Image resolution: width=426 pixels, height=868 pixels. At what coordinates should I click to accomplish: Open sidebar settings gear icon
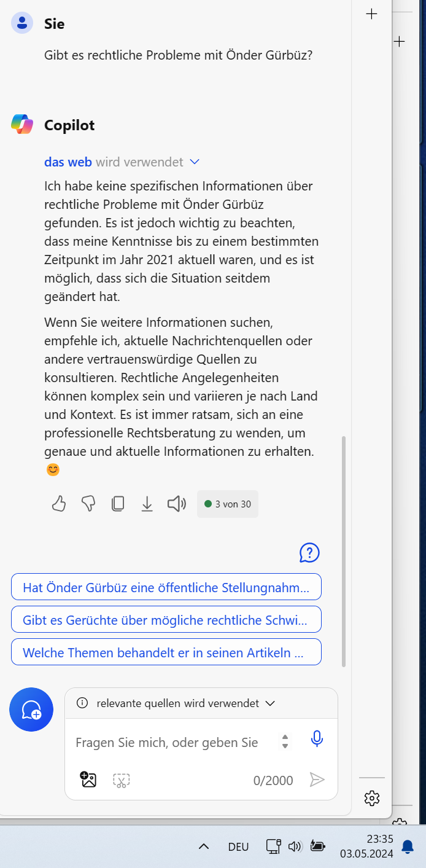click(372, 798)
